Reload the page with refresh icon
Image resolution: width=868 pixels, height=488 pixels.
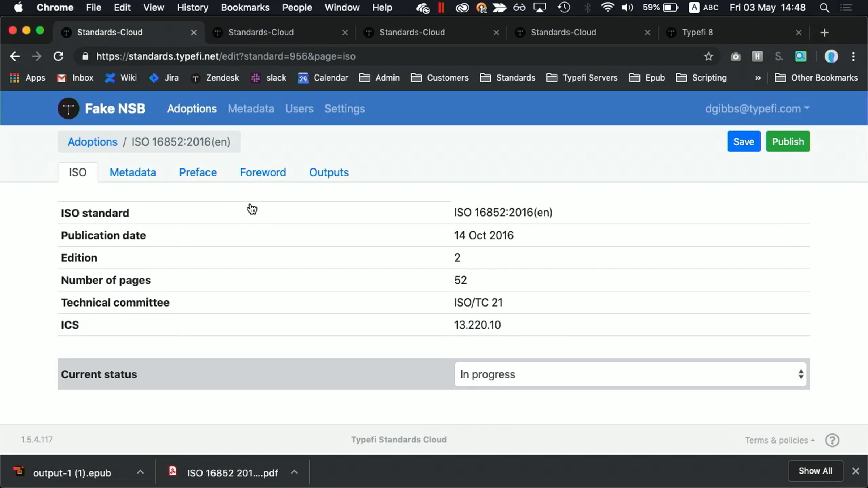click(x=58, y=57)
